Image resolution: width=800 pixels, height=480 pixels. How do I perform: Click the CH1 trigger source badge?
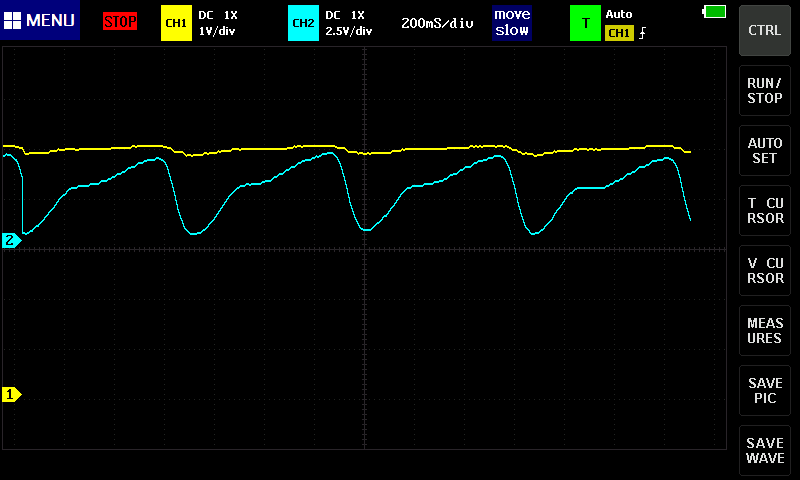pyautogui.click(x=619, y=33)
